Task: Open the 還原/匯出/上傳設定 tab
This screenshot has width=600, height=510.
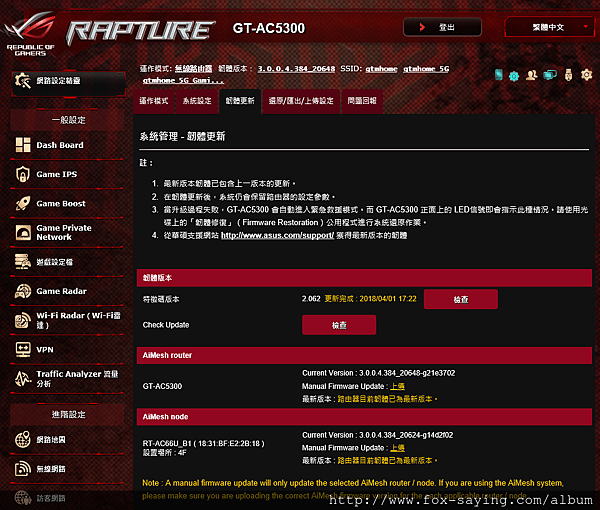Action: pos(301,101)
